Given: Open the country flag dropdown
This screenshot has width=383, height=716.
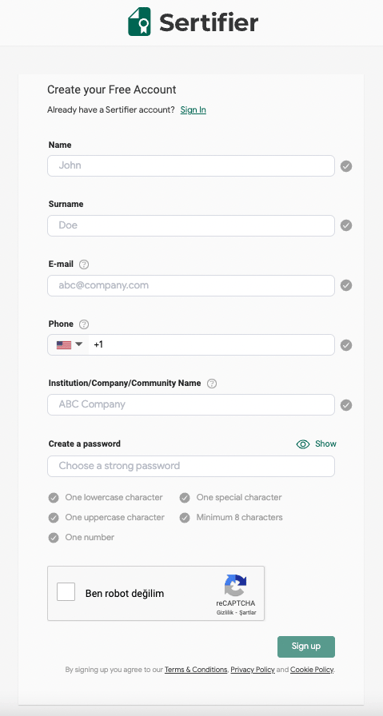Looking at the screenshot, I should tap(69, 345).
